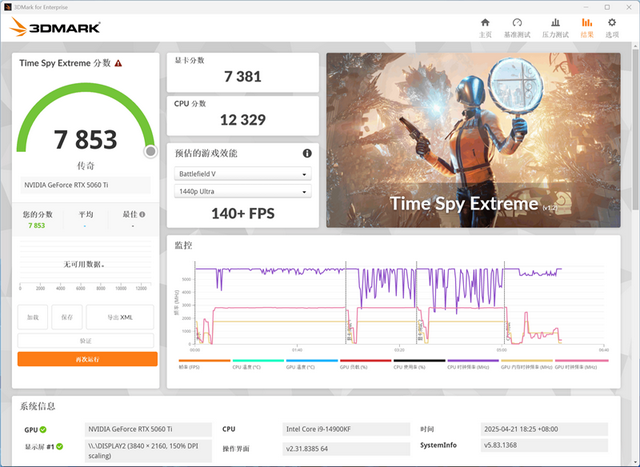Image resolution: width=640 pixels, height=467 pixels.
Task: Click the Intel Core i9-14900KF field
Action: (346, 429)
